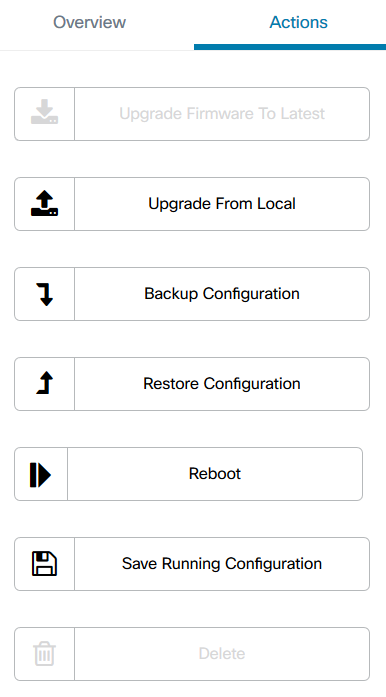Click the blue underline beneath Actions
The image size is (386, 697).
290,47
